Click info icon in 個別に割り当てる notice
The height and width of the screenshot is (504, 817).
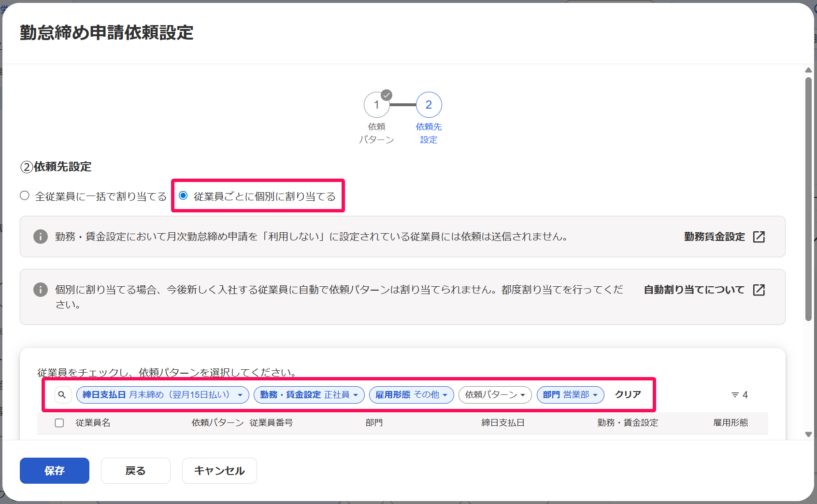coord(41,290)
